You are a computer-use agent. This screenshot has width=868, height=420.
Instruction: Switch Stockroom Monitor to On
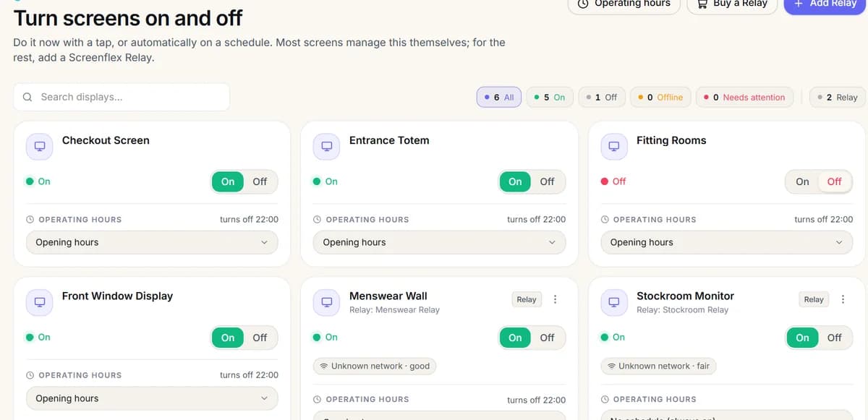[x=802, y=338]
